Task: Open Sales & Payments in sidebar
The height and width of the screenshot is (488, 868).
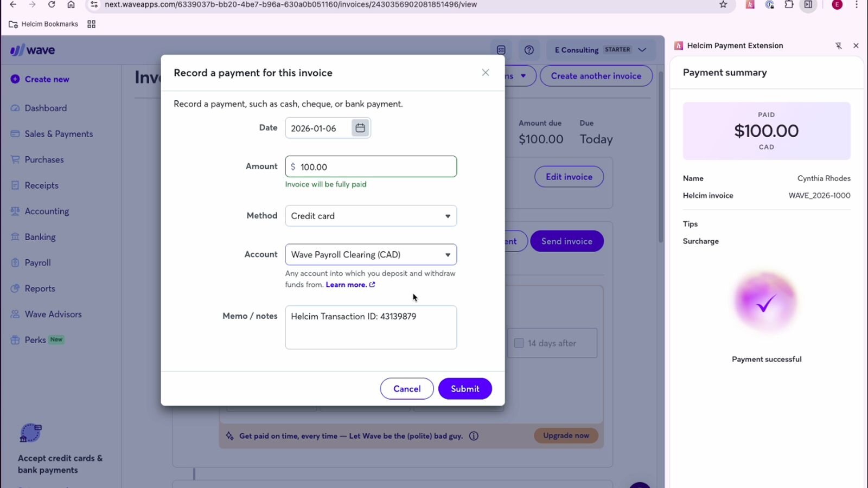Action: 59,134
